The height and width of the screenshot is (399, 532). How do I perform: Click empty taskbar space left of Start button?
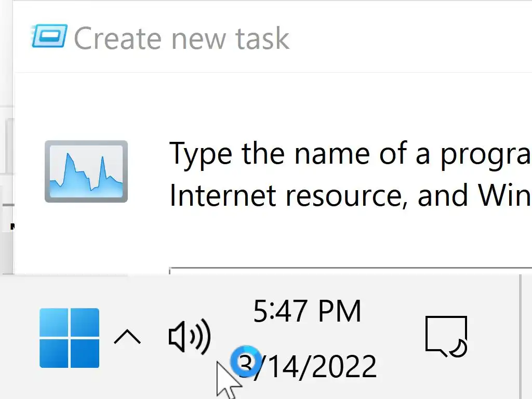[18, 338]
